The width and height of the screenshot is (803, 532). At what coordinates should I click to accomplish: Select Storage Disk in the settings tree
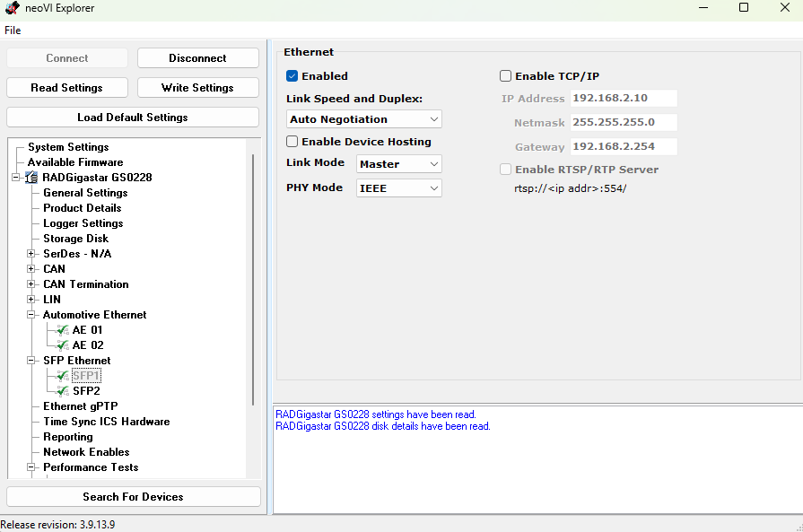(75, 238)
